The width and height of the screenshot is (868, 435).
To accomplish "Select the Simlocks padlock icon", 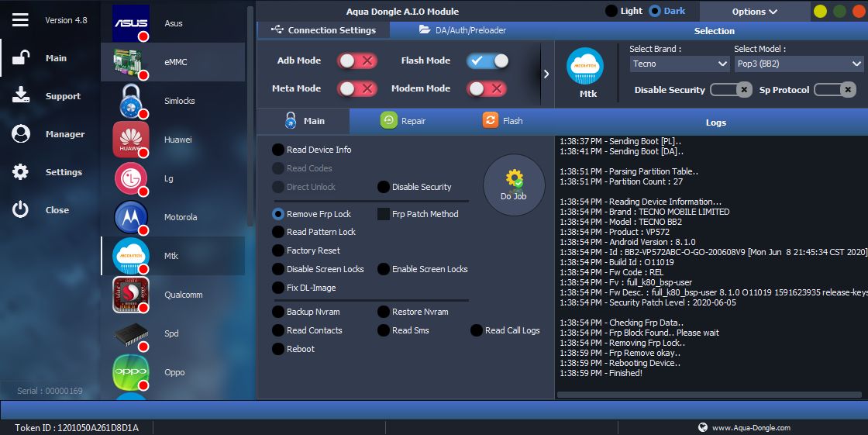I will [x=131, y=100].
